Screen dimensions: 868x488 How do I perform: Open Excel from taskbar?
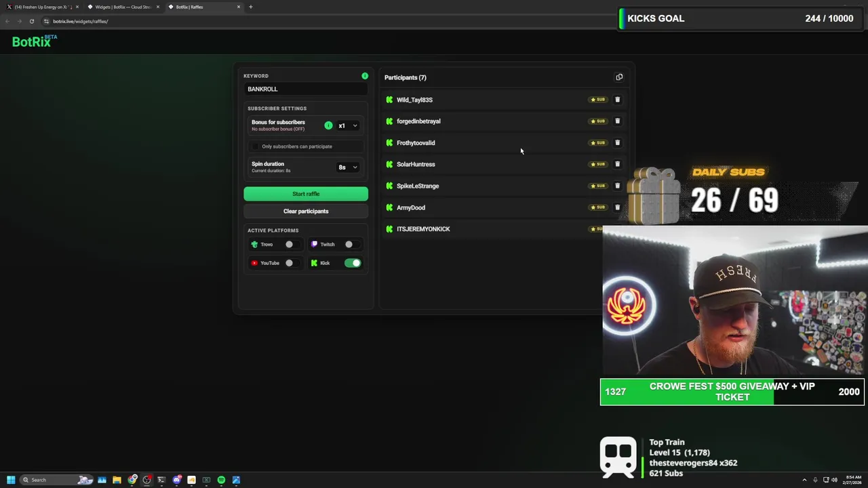[206, 480]
